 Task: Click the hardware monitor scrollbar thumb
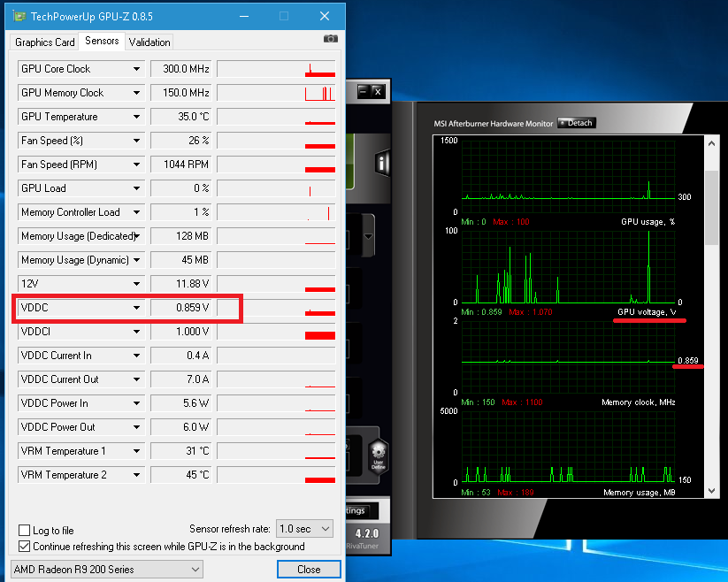point(711,208)
